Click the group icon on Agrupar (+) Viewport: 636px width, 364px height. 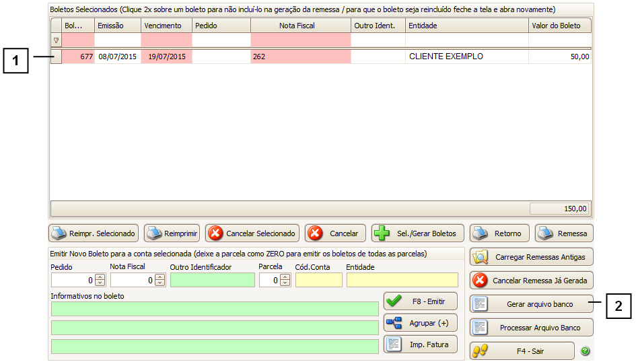pyautogui.click(x=394, y=322)
